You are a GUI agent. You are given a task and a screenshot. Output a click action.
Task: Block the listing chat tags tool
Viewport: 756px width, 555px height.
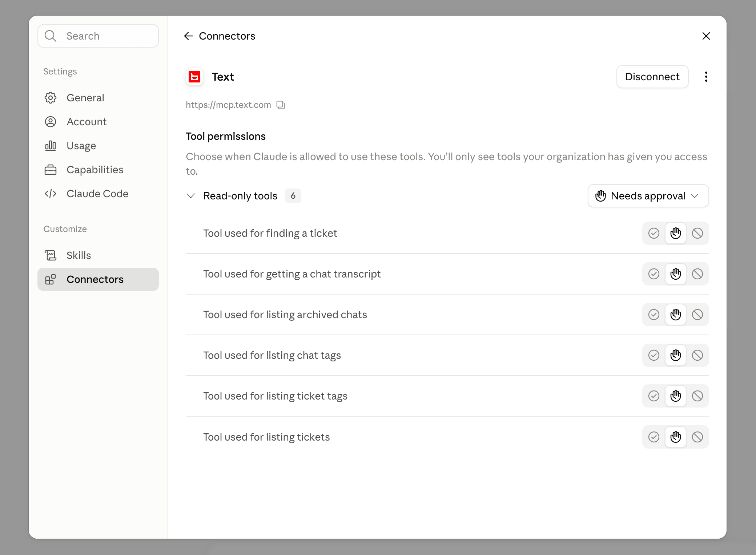697,355
